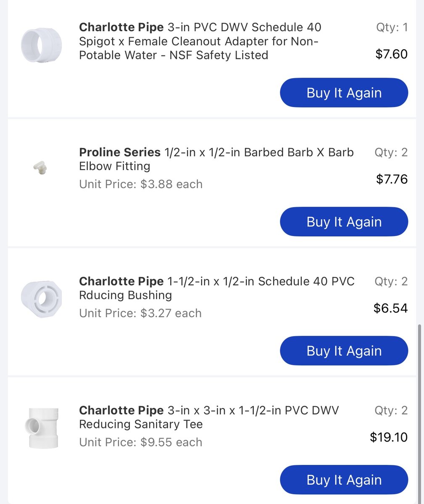
Task: Open the Proline Series Barbed Elbow title
Action: click(216, 159)
